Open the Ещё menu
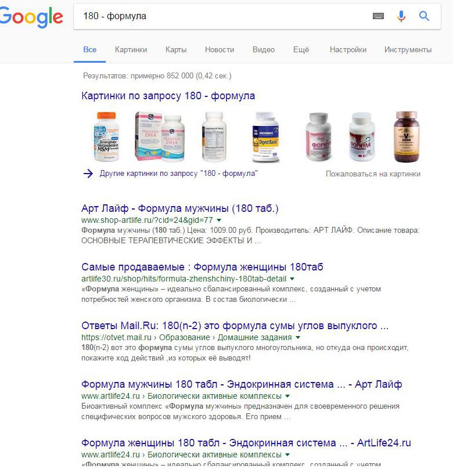 point(301,50)
